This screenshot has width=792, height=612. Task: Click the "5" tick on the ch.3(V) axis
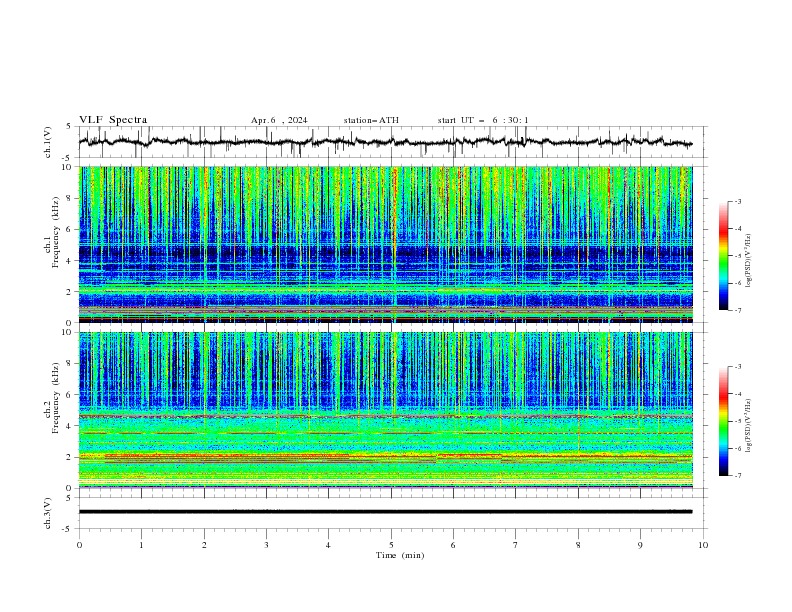click(69, 497)
